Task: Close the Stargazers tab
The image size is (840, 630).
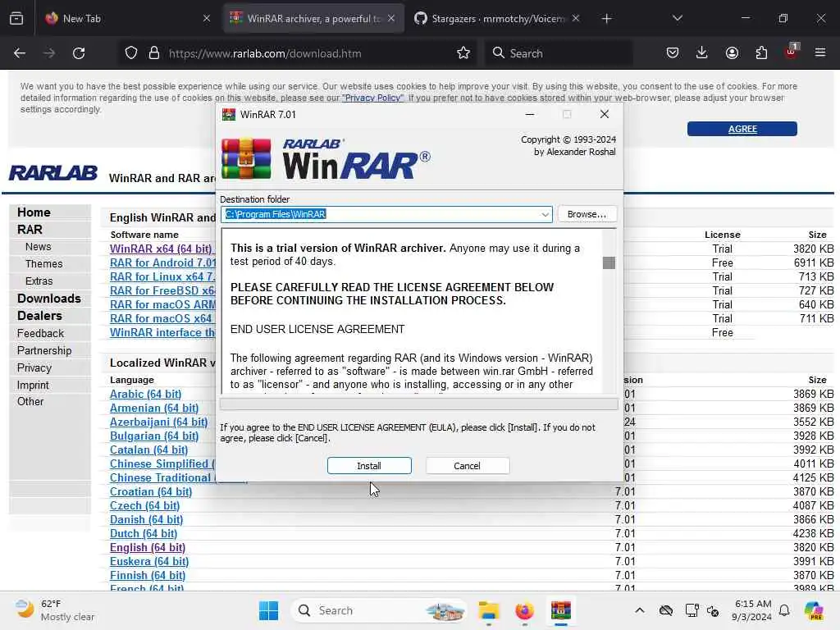Action: coord(576,18)
